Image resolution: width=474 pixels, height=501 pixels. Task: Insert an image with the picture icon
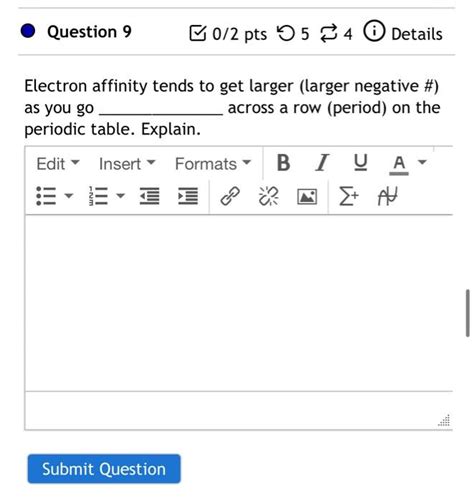pyautogui.click(x=307, y=196)
